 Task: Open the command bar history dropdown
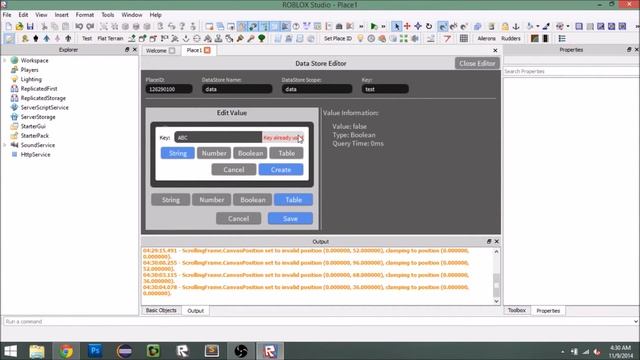636,322
